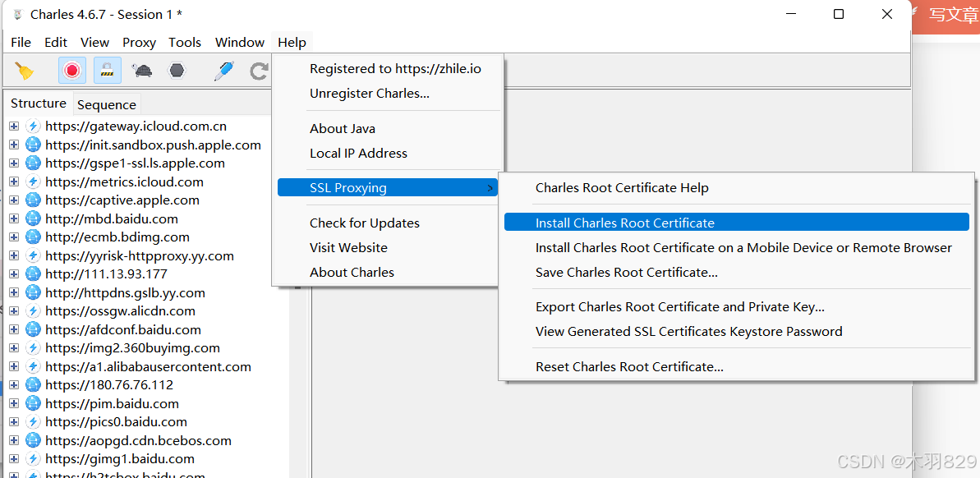This screenshot has height=478, width=980.
Task: Select https://aopgd.cdn.bcebos.com host row
Action: [138, 440]
